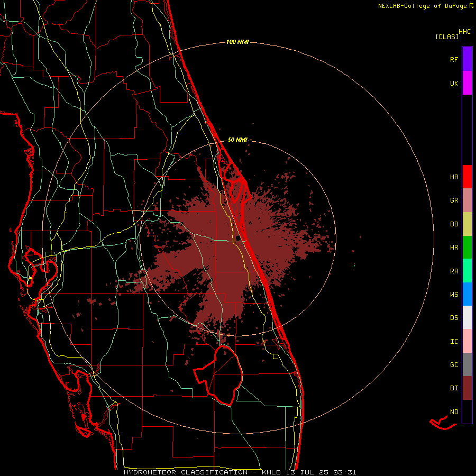This screenshot has width=476, height=476.
Task: Click the WS blue legend swatch
Action: (467, 294)
